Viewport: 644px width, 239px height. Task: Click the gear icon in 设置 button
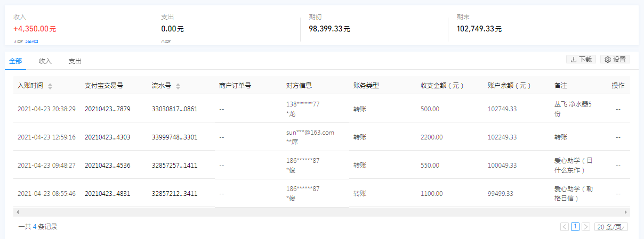pyautogui.click(x=608, y=60)
